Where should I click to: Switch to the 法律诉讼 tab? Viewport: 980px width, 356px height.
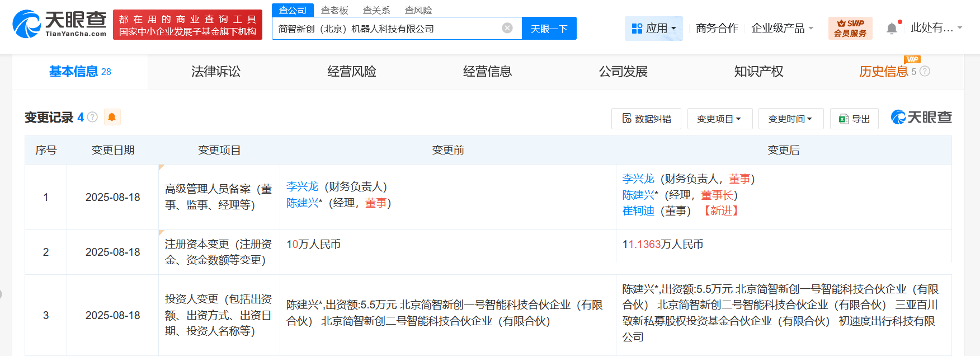click(216, 72)
